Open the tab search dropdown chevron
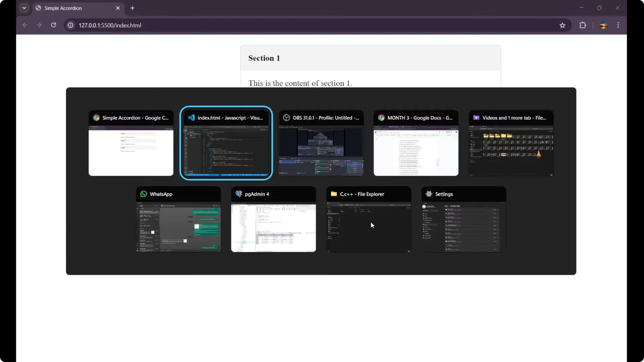The width and height of the screenshot is (644, 362). point(24,8)
